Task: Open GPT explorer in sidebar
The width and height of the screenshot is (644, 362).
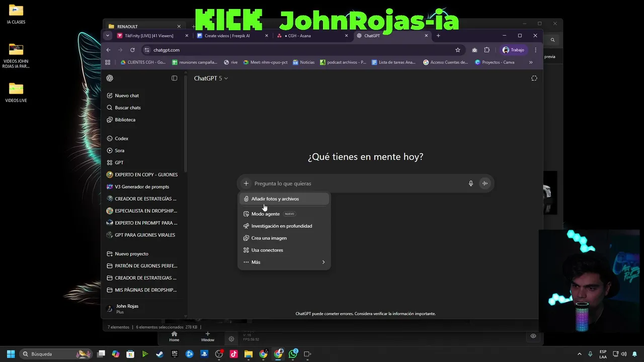Action: (x=119, y=162)
